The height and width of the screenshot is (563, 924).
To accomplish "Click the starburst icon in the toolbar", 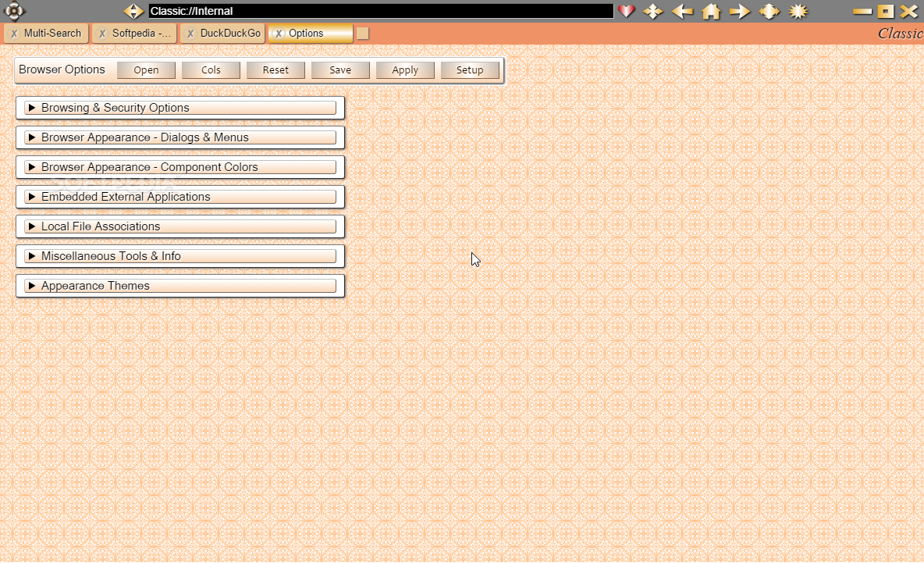I will click(798, 11).
